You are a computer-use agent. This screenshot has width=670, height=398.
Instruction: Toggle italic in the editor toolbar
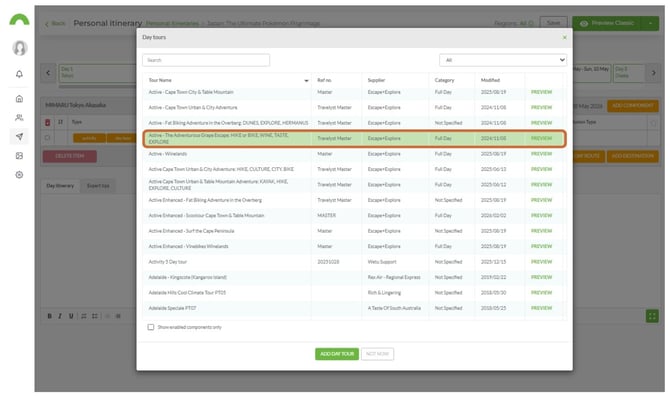coord(60,316)
